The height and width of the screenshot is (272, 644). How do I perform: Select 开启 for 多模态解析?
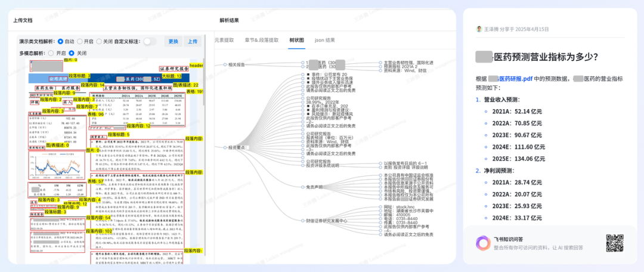[x=51, y=53]
